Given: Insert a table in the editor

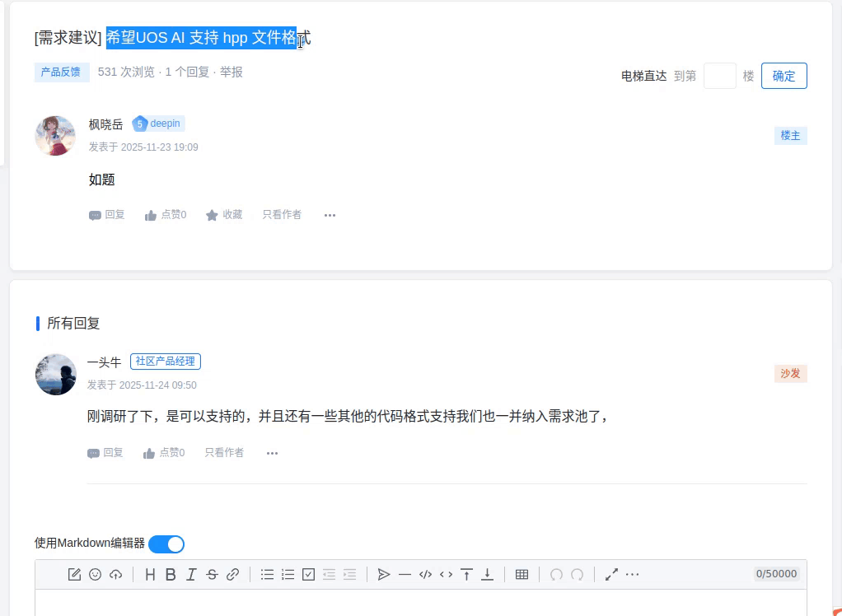Looking at the screenshot, I should (522, 574).
